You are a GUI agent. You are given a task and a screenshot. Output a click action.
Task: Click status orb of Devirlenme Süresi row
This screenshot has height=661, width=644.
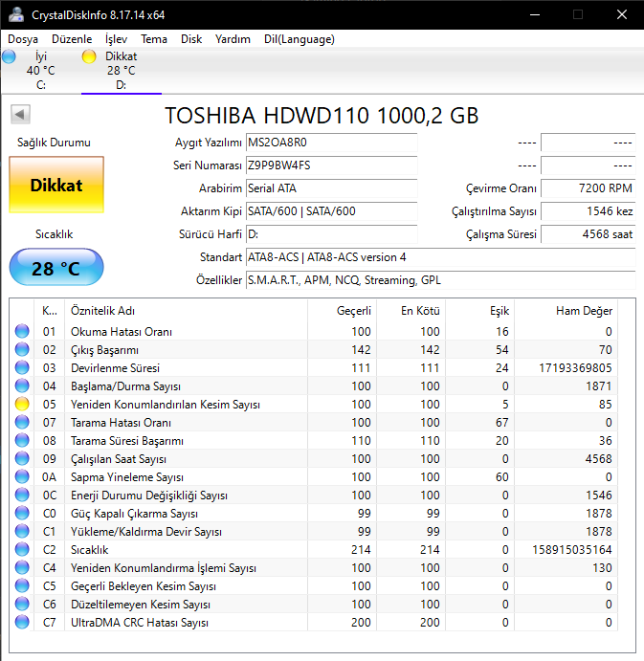[22, 367]
